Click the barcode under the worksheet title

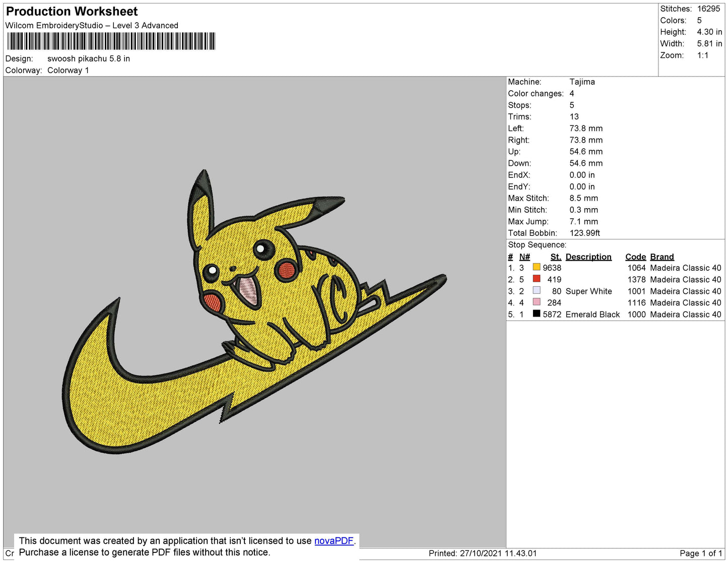pos(111,41)
